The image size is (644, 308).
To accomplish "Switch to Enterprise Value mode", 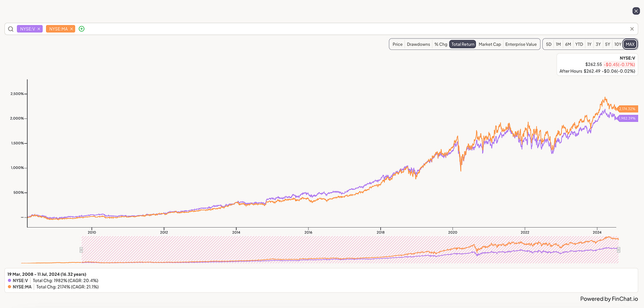I will pos(521,44).
